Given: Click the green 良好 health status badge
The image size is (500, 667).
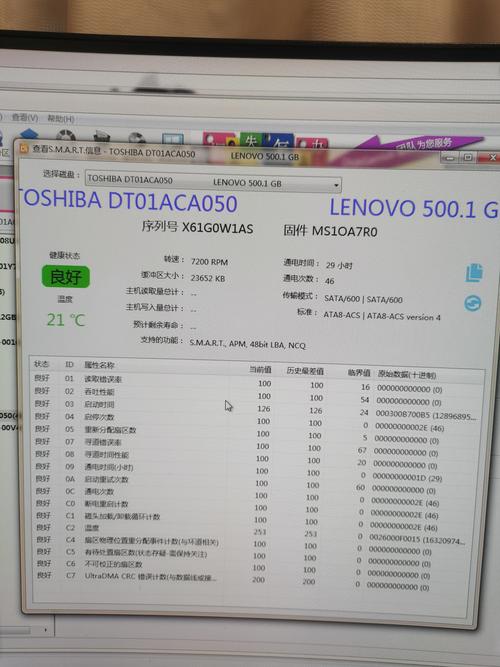Looking at the screenshot, I should click(x=66, y=276).
